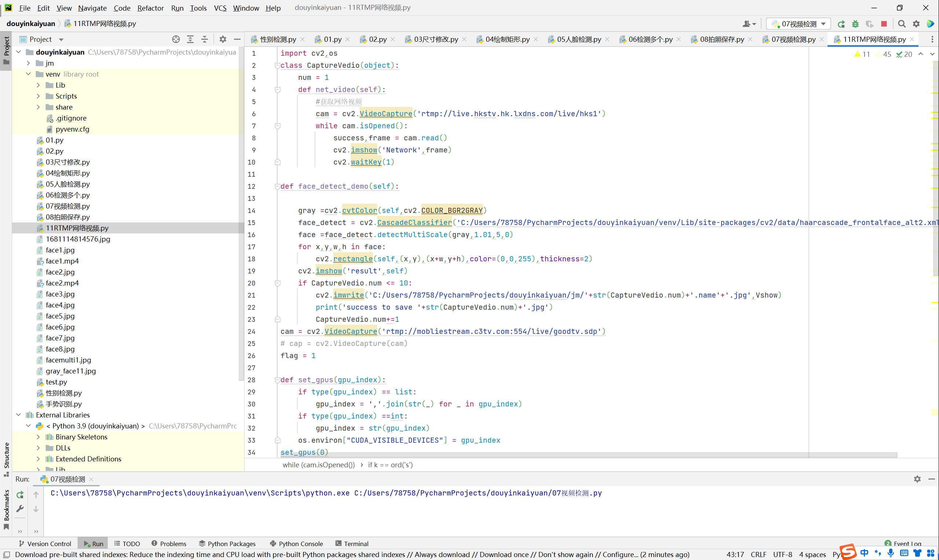The image size is (939, 560).
Task: Open the Problems tool window
Action: click(169, 544)
